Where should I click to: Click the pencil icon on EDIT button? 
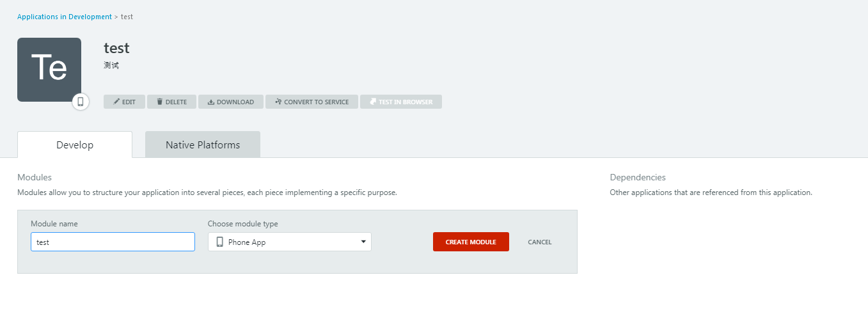[116, 102]
